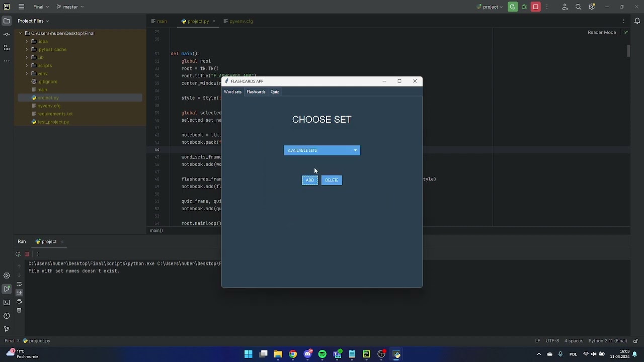The width and height of the screenshot is (644, 362).
Task: Open the Structure tool window
Action: (x=7, y=48)
